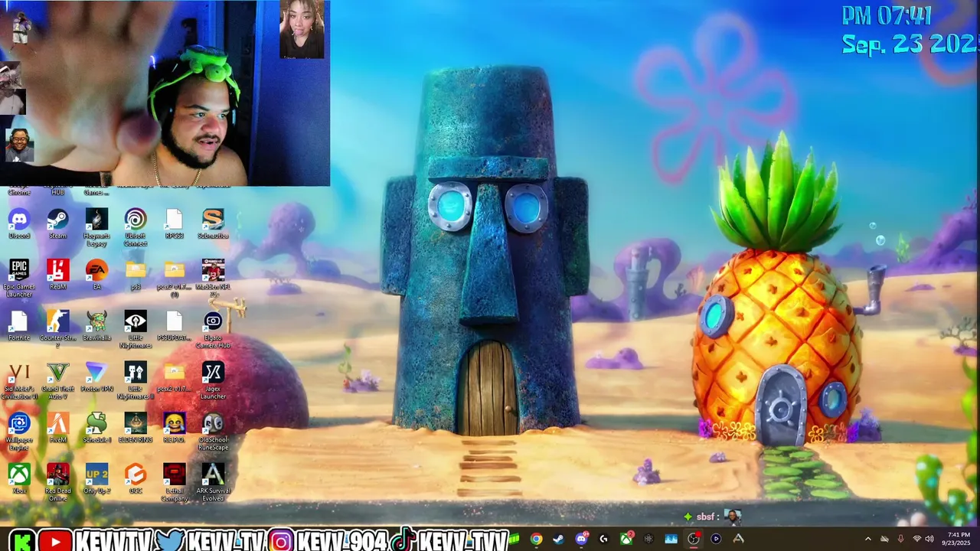Screen dimensions: 980x551
Task: Select the R.E.P.O. desktop icon
Action: tap(174, 429)
